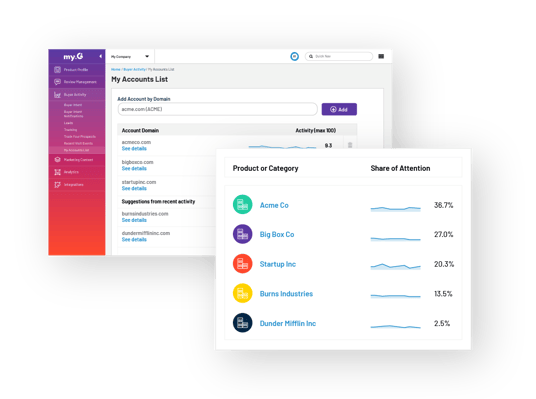Click the green Acme Co product icon
536x399 pixels.
[242, 204]
